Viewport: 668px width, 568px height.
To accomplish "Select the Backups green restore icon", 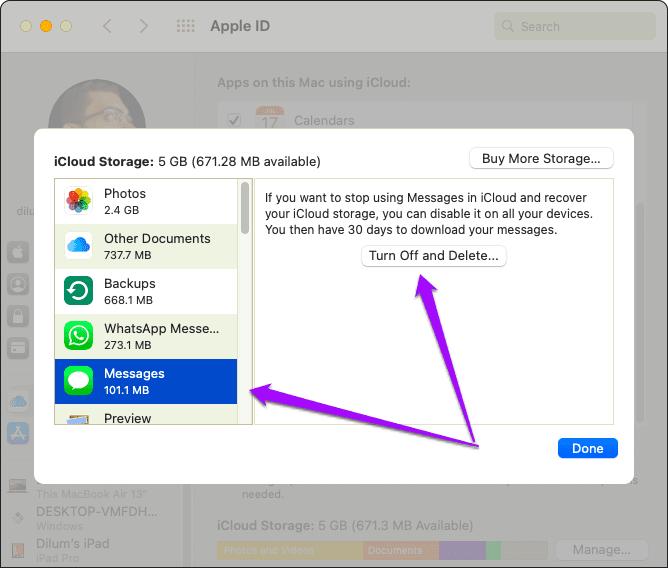I will point(78,291).
